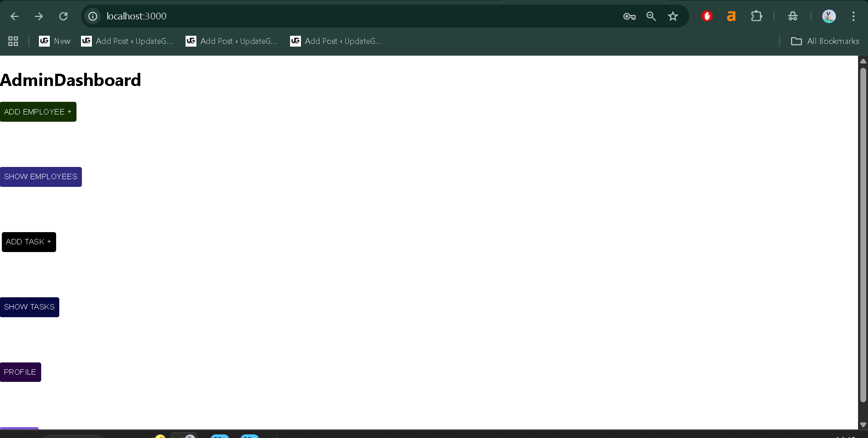Image resolution: width=868 pixels, height=438 pixels.
Task: Open the user profile avatar
Action: (829, 16)
